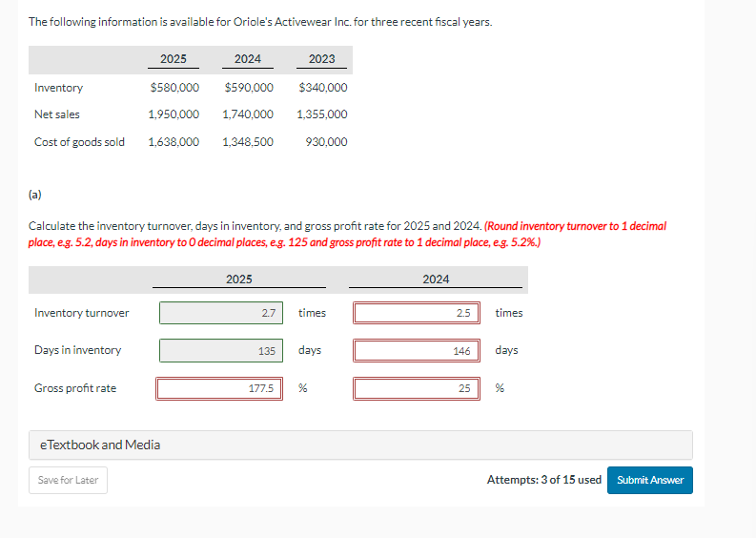This screenshot has height=538, width=756.
Task: Click the Gross profit rate row label
Action: coord(75,388)
